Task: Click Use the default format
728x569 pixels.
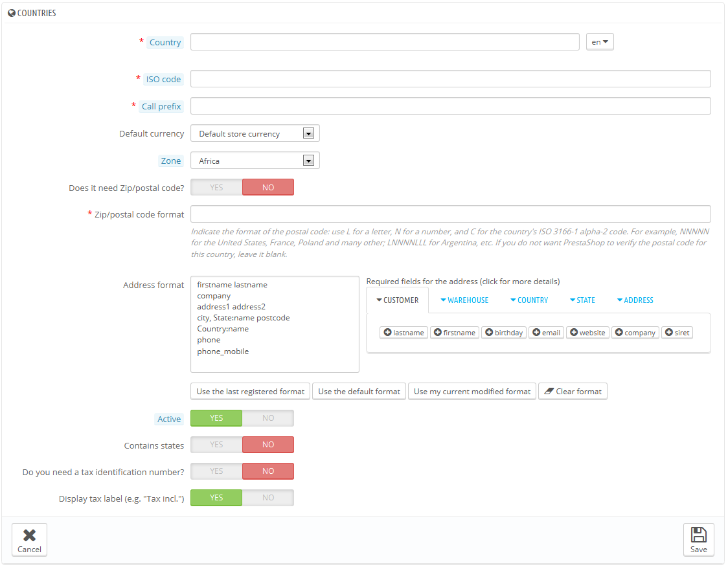Action: coord(359,391)
